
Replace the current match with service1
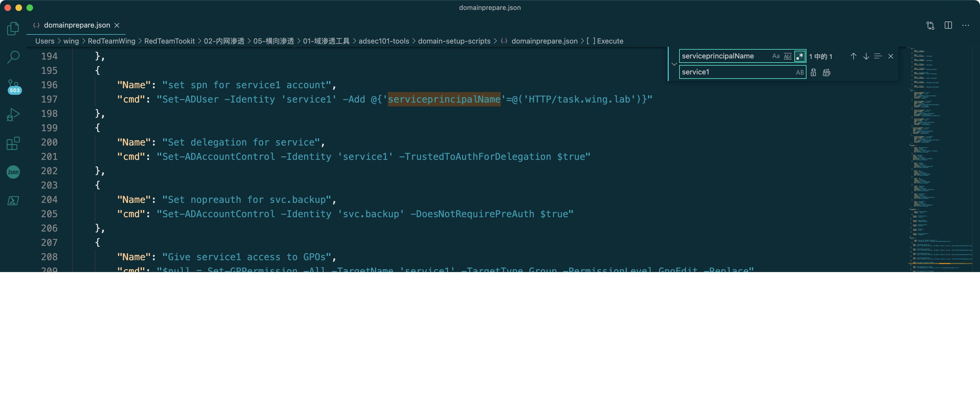coord(813,72)
